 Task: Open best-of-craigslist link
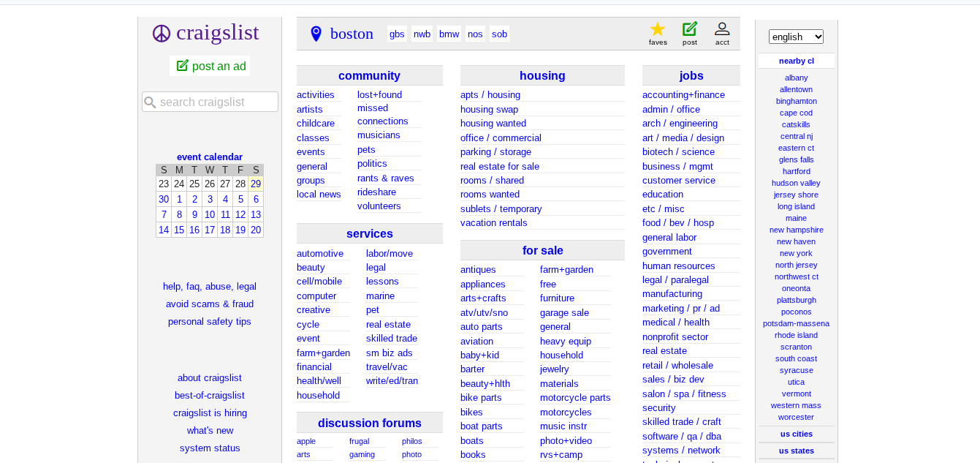[x=210, y=395]
